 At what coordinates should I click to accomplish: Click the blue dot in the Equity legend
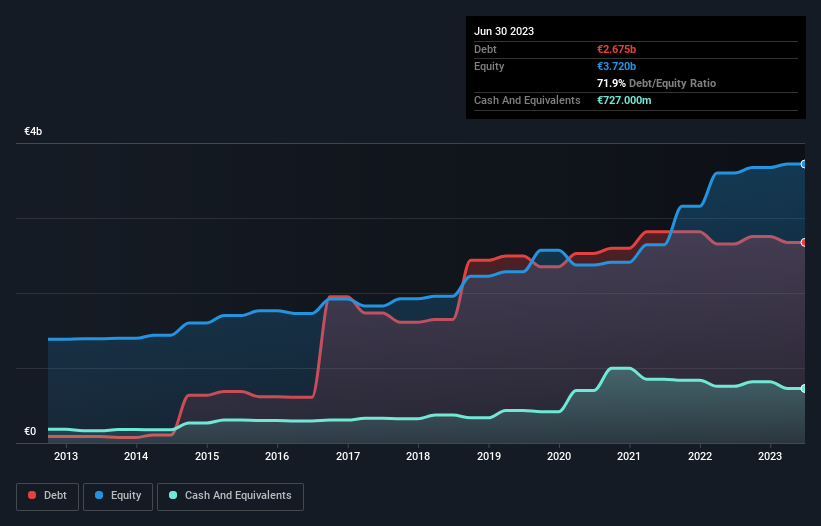tap(99, 495)
